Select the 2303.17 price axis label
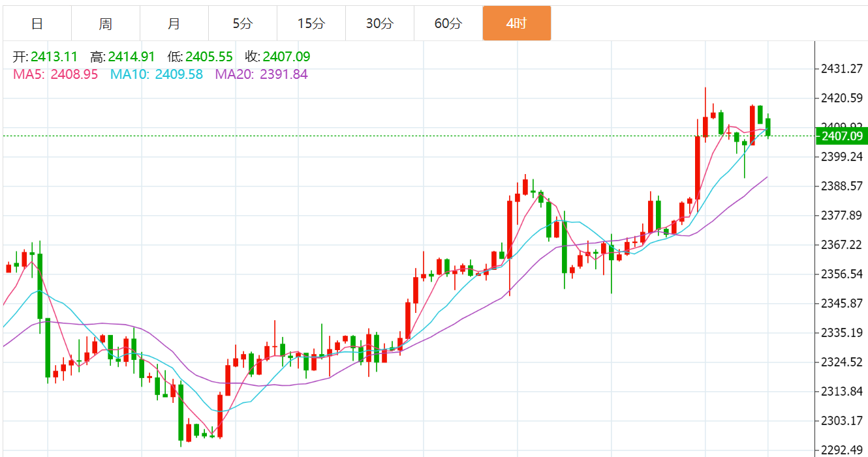 [x=842, y=421]
